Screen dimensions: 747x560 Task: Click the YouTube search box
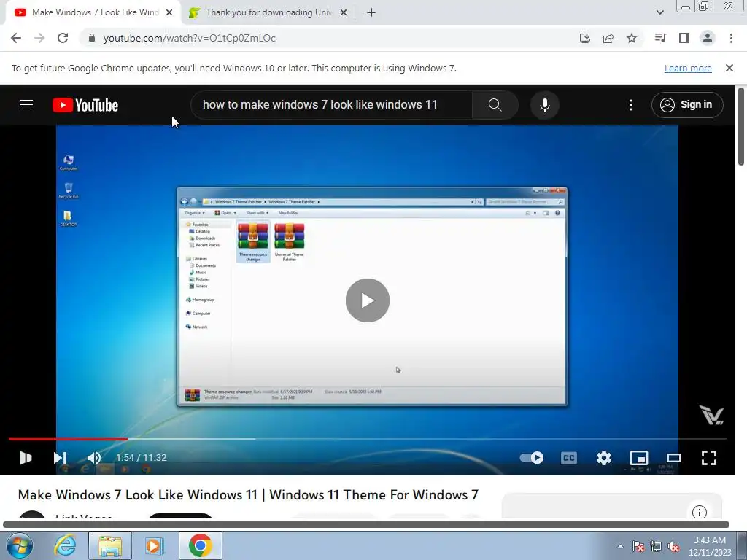pyautogui.click(x=331, y=105)
